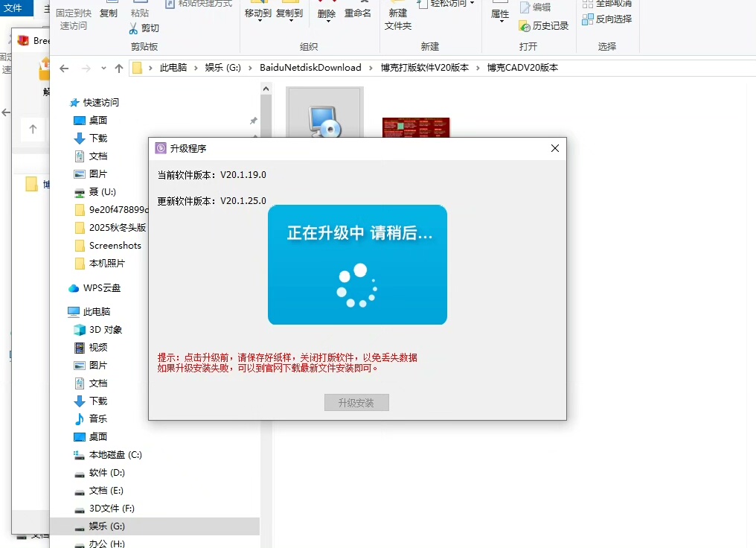Open 本地磁盘 (C:)
This screenshot has width=756, height=548.
[x=115, y=454]
